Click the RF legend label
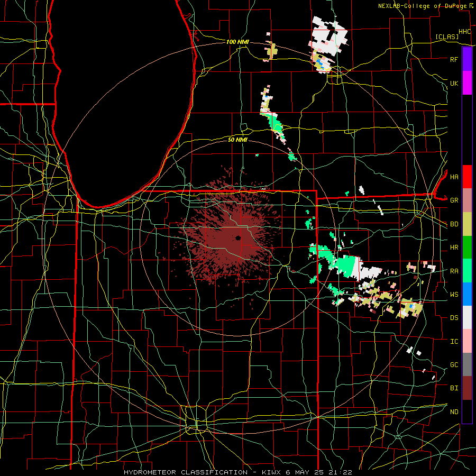 coord(454,59)
